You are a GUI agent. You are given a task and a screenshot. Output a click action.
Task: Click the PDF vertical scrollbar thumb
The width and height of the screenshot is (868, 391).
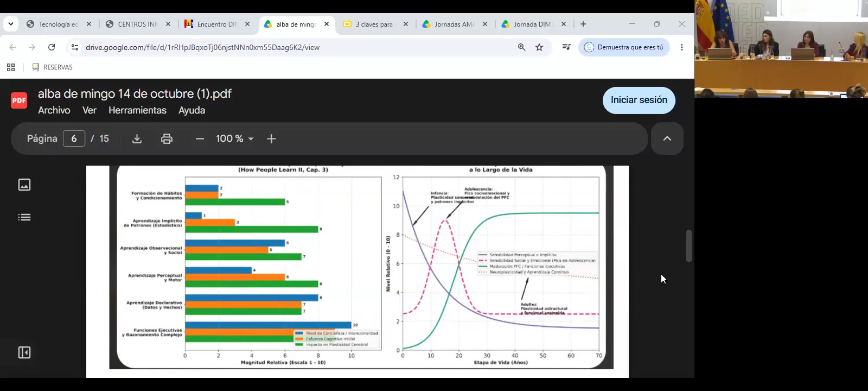tap(689, 246)
